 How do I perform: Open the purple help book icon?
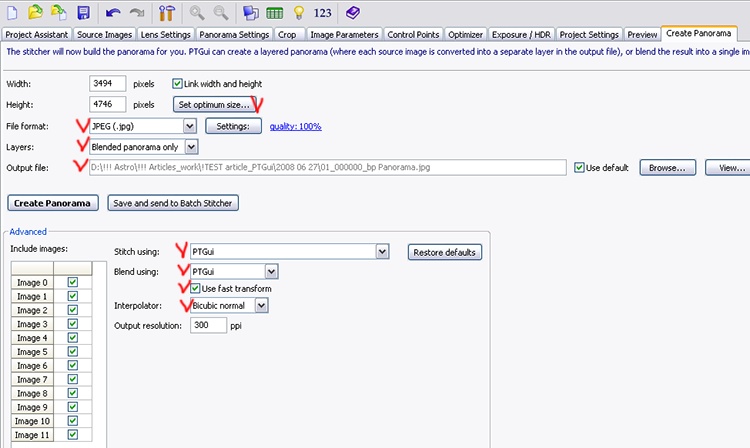351,13
